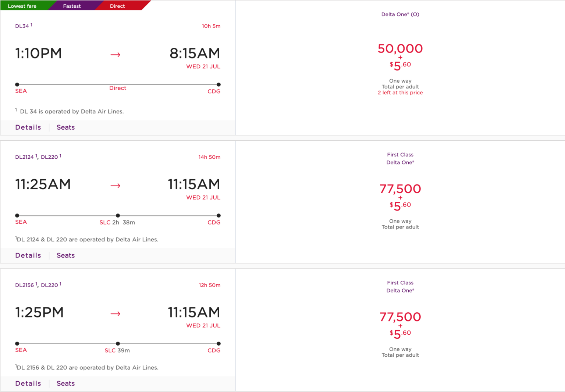The height and width of the screenshot is (392, 565).
Task: View Seats for the DL2156 itinerary
Action: point(65,383)
